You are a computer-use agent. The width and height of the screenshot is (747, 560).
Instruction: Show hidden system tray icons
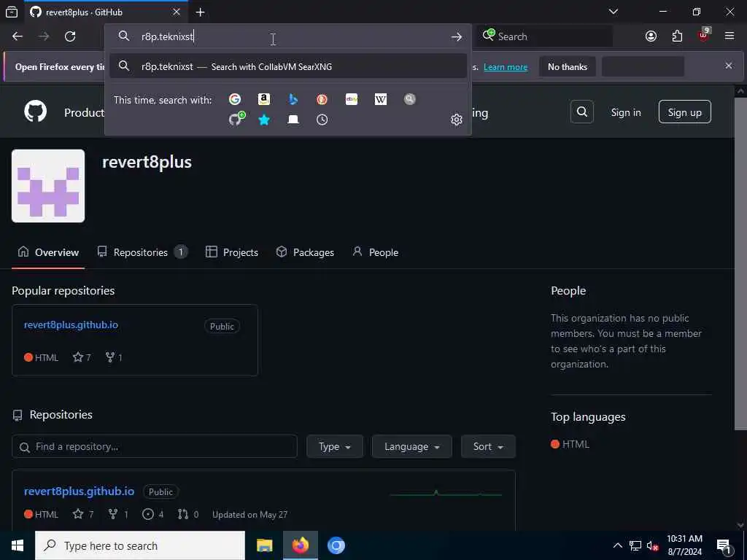pos(617,545)
